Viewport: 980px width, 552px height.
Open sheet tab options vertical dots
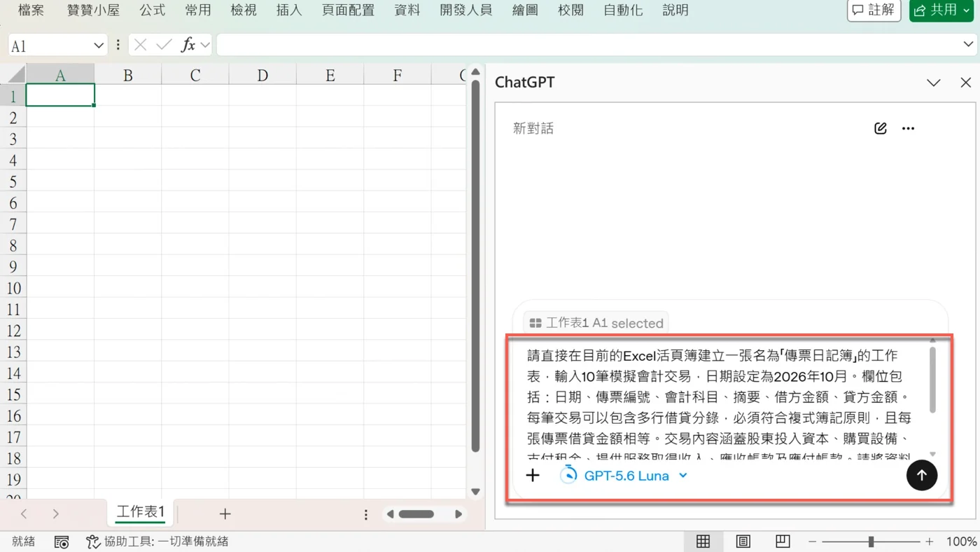365,515
